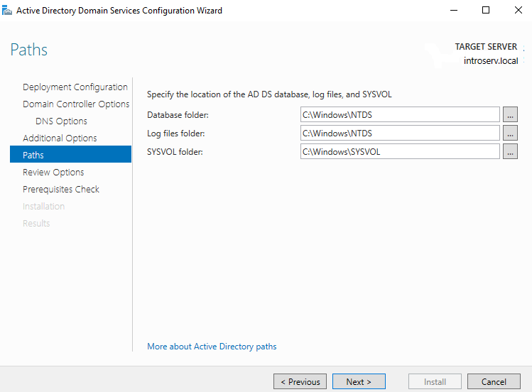Close the Active Directory wizard window

[518, 11]
